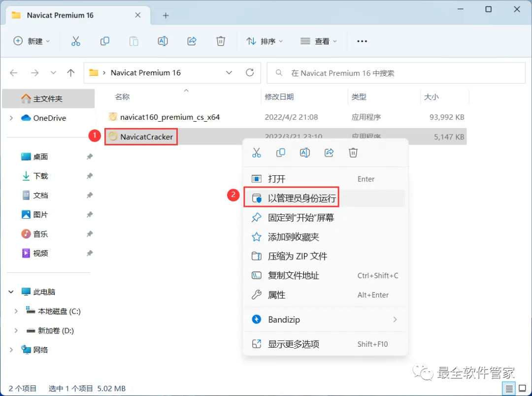Select 固定到"开始"屏幕 menu entry
Screen dimensions: 532x396
[x=326, y=218]
